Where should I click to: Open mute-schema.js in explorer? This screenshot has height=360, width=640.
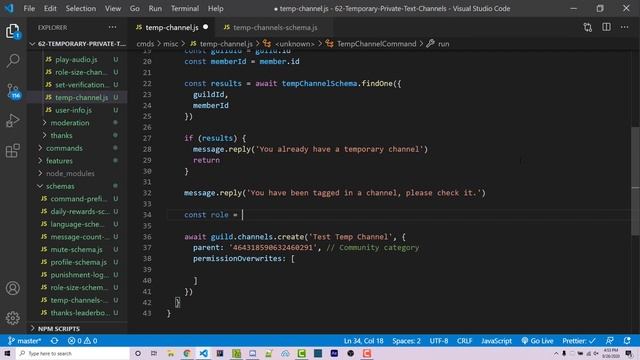(76, 249)
